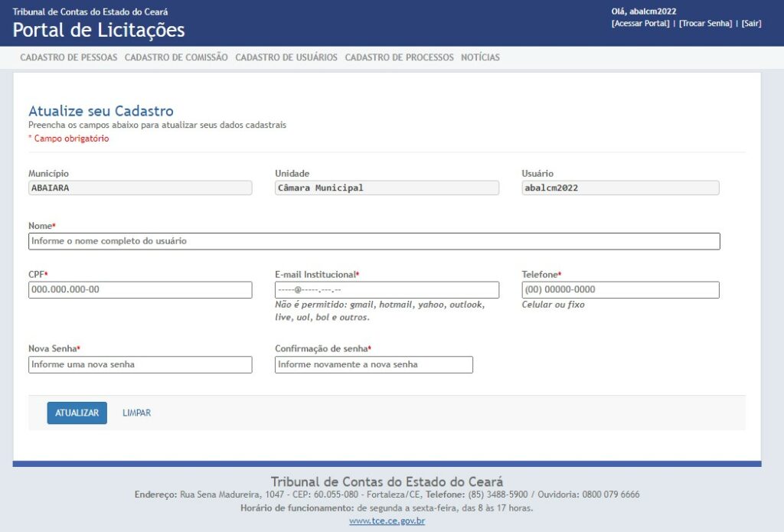Open the CADASTRO DE COMISSÃO menu
784x532 pixels.
point(176,57)
